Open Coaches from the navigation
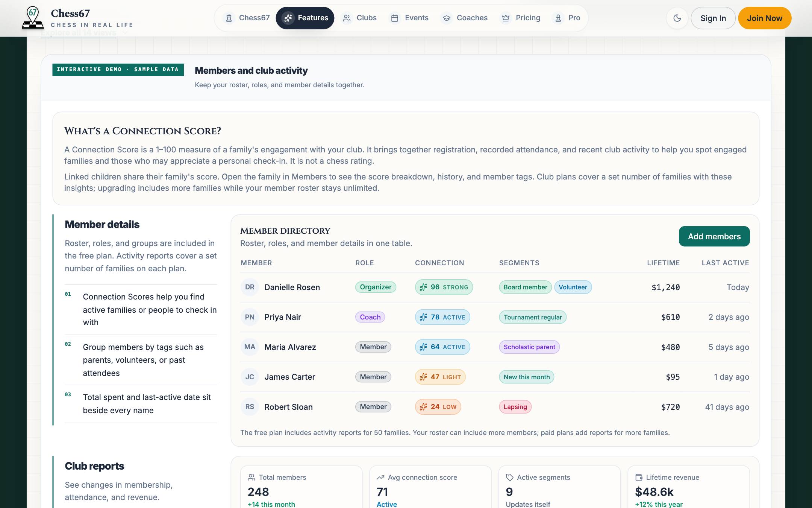The height and width of the screenshot is (508, 812). coord(464,18)
